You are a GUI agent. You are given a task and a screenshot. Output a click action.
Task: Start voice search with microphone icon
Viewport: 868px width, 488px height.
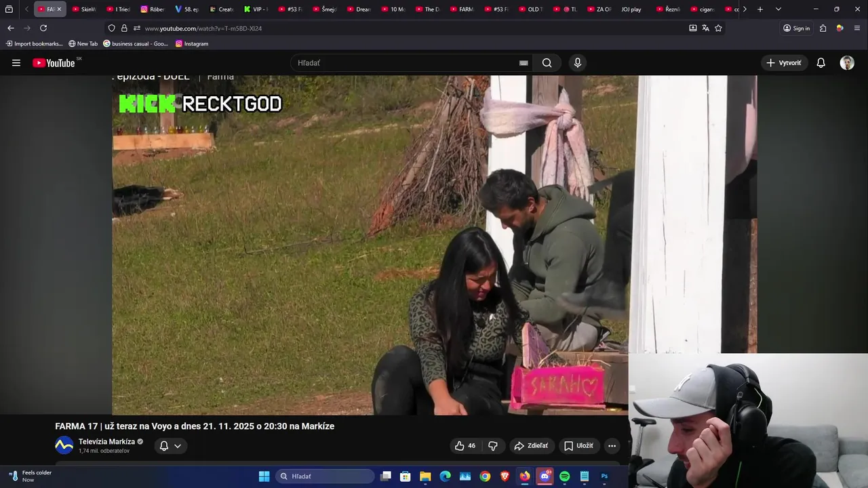click(x=578, y=63)
